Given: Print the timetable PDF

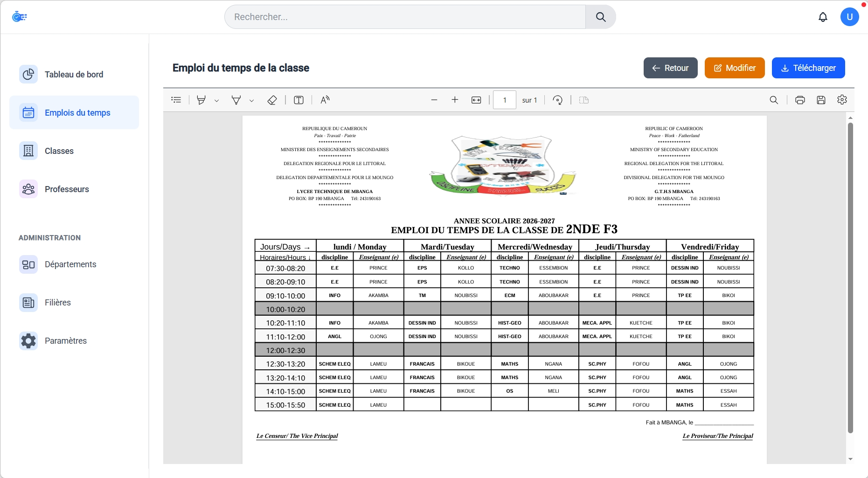Looking at the screenshot, I should [x=800, y=100].
